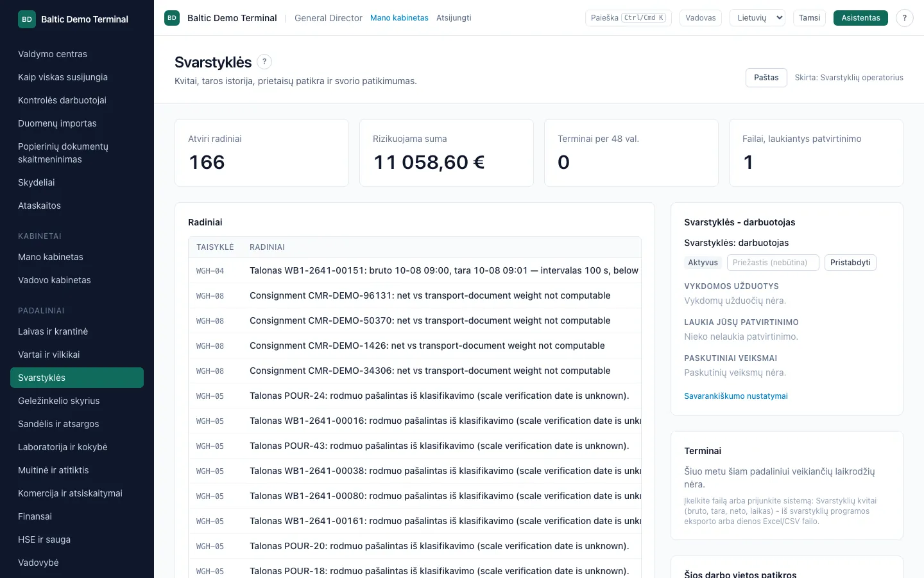Open Muitinė ir atitiktis department
Screen dimensions: 924x578
click(x=77, y=470)
